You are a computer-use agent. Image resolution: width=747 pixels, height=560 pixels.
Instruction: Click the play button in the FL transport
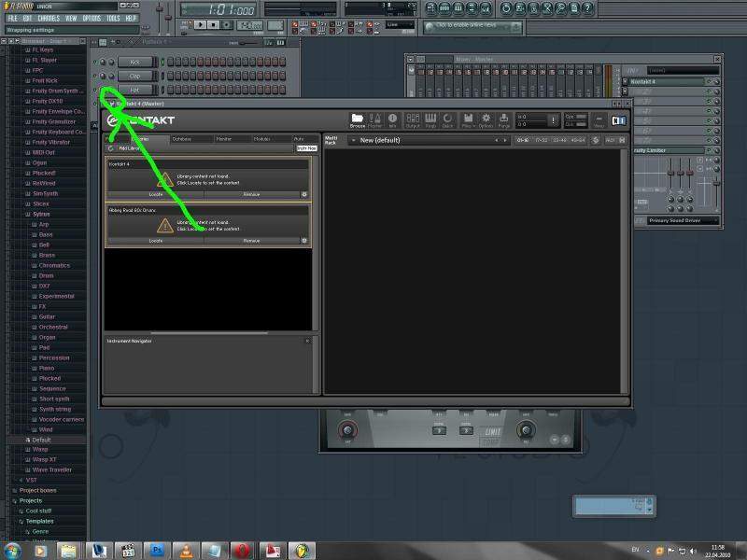tap(201, 25)
